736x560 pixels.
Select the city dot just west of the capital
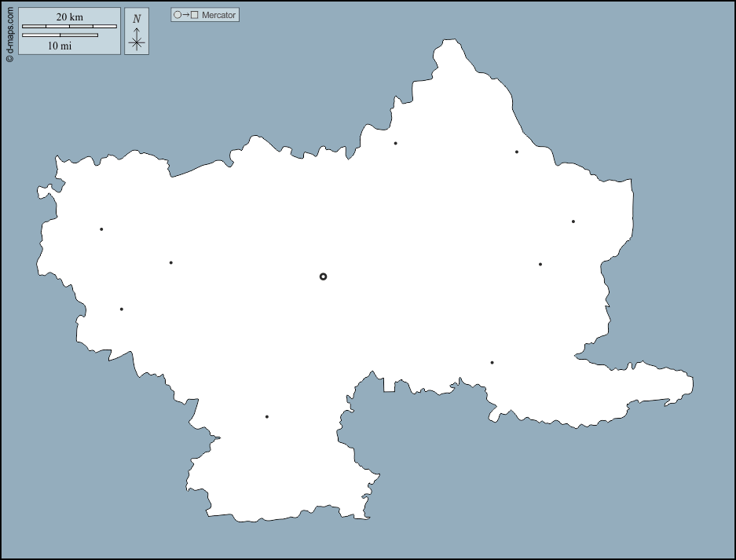(171, 262)
